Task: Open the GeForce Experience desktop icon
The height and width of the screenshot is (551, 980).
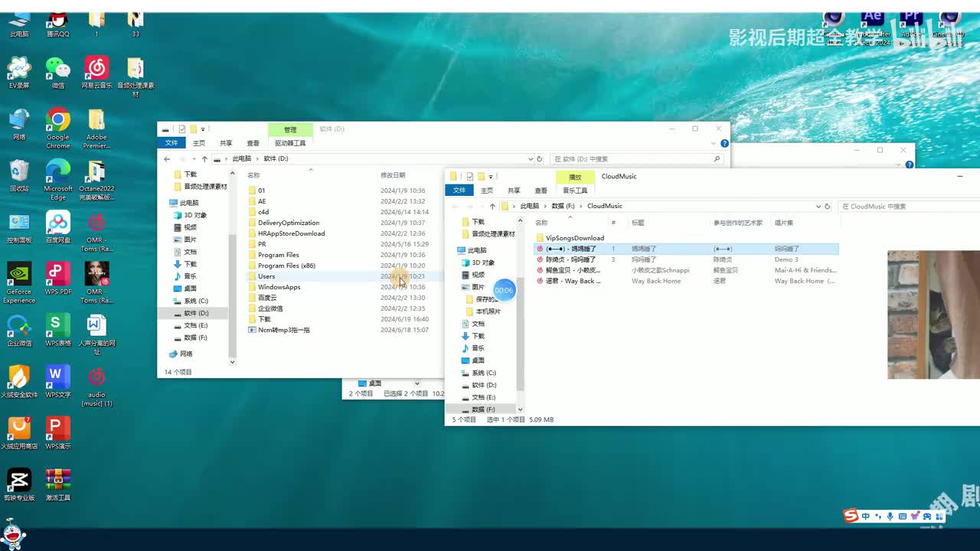Action: coord(19,283)
